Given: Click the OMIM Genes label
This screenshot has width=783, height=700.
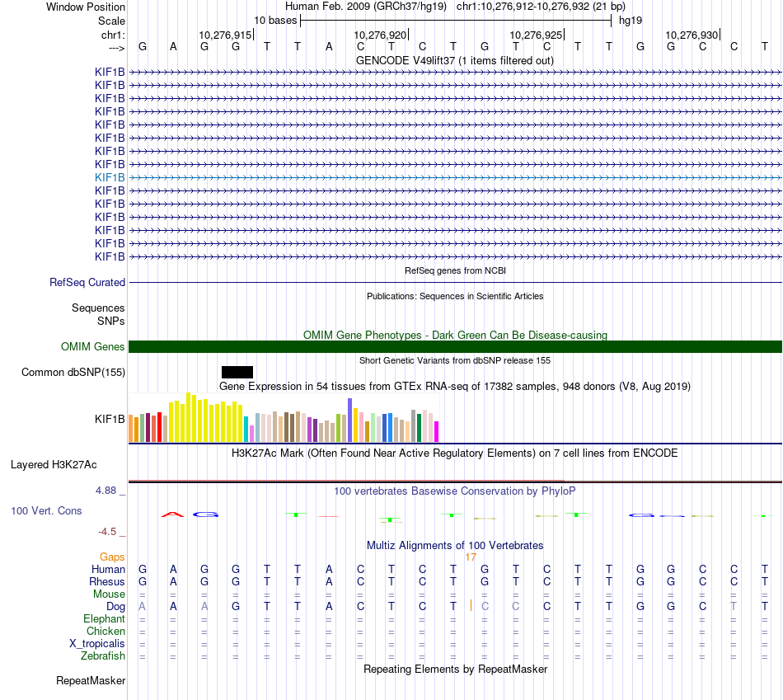Looking at the screenshot, I should pos(93,346).
